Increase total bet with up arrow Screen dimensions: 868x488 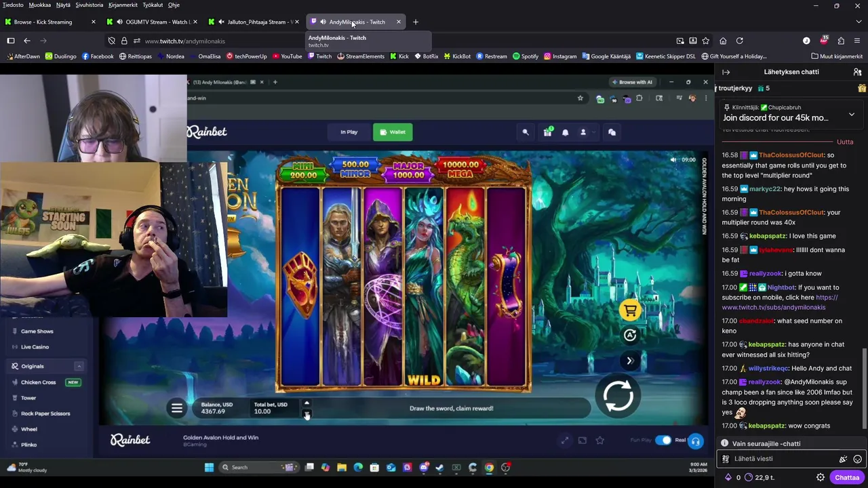(x=307, y=403)
